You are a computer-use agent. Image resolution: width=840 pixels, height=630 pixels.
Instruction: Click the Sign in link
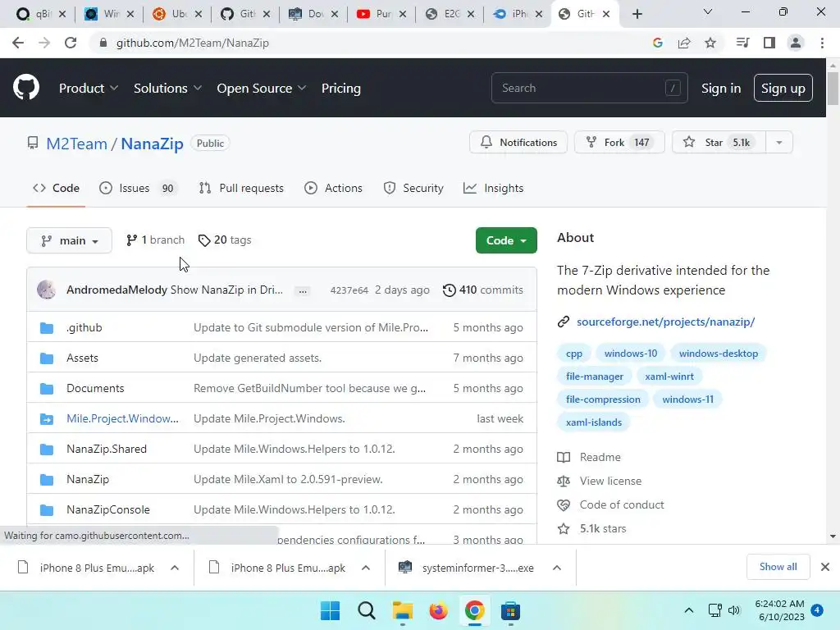721,88
